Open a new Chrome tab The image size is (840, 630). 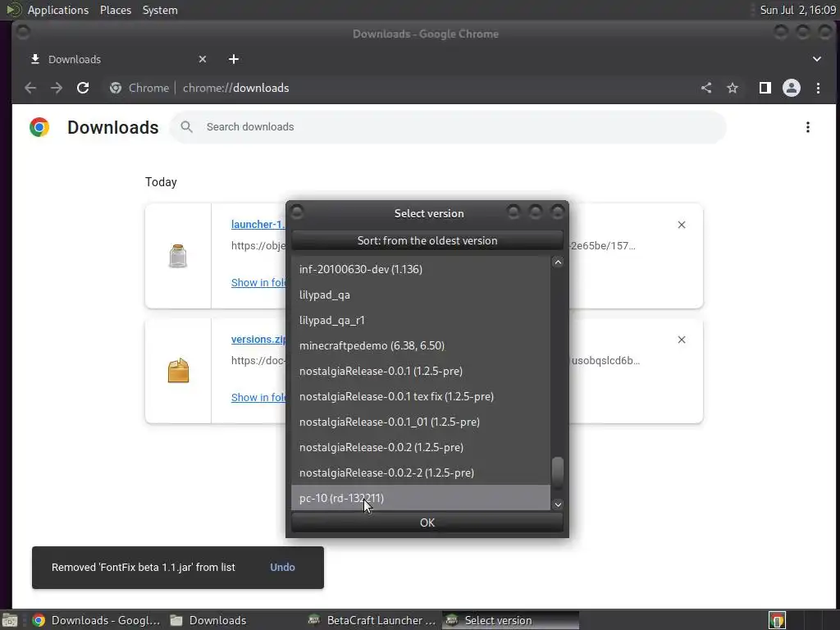click(x=234, y=59)
